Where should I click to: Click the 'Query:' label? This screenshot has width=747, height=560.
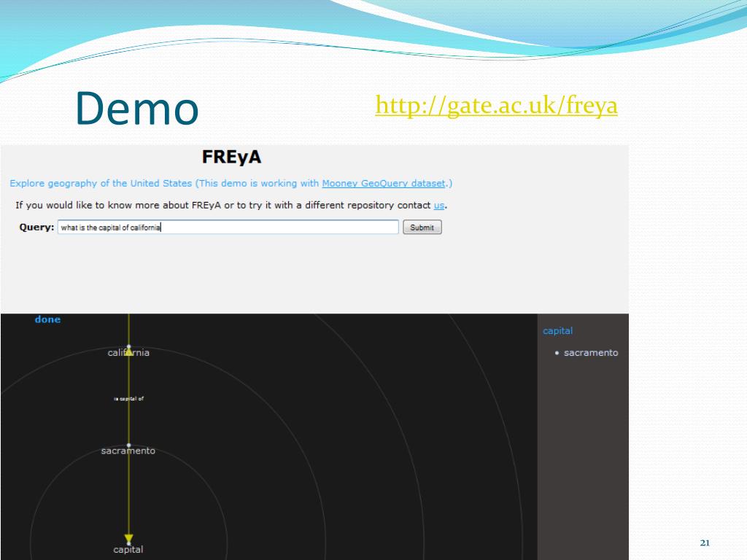[36, 227]
